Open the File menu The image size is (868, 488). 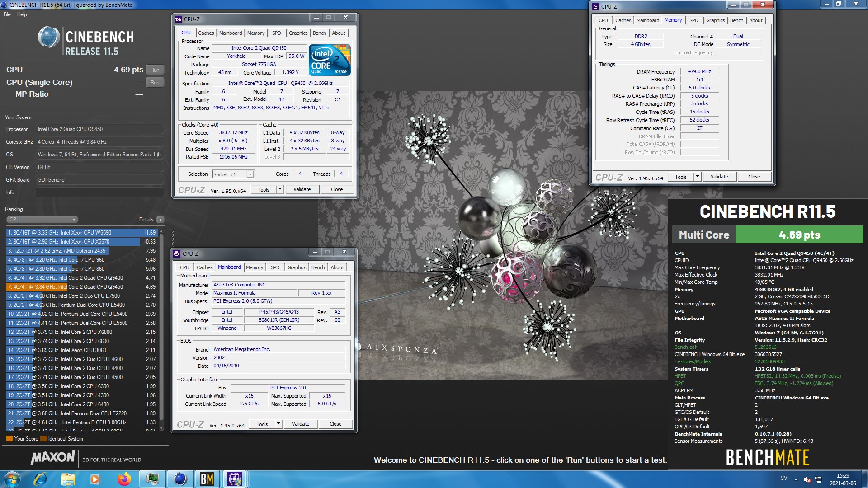(7, 14)
